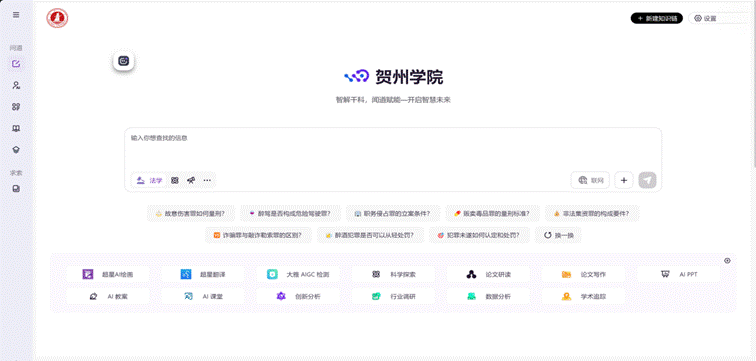Open 数据分析 tool
Screen dimensions: 756x361
click(488, 296)
